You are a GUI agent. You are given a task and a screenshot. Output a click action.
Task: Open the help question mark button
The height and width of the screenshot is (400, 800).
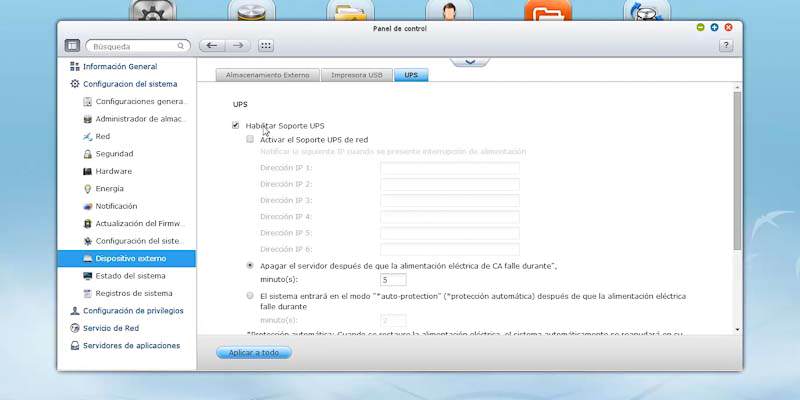726,46
